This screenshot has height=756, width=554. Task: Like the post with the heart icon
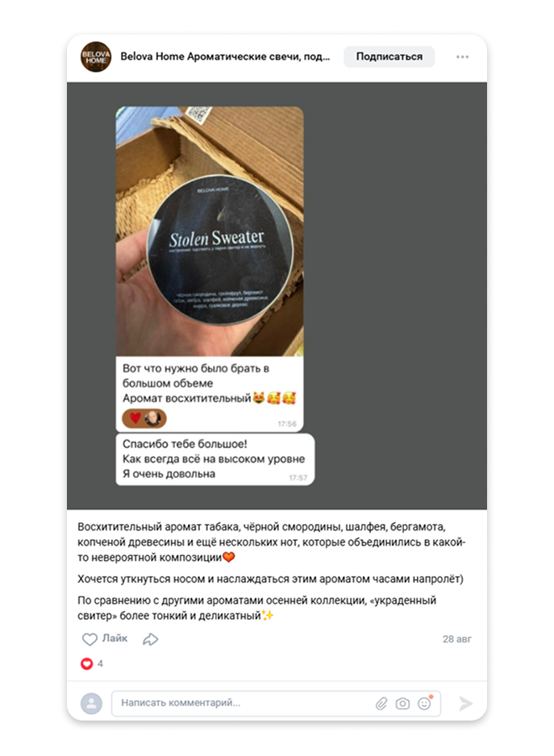[90, 639]
